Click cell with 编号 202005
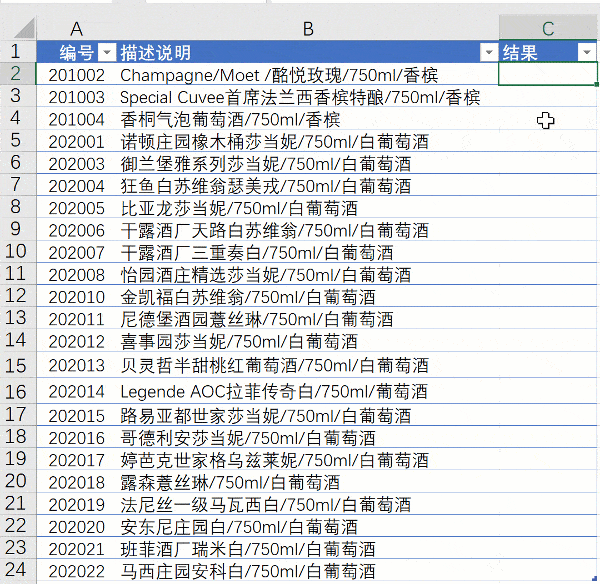Screen dimensions: 600x584 click(77, 207)
